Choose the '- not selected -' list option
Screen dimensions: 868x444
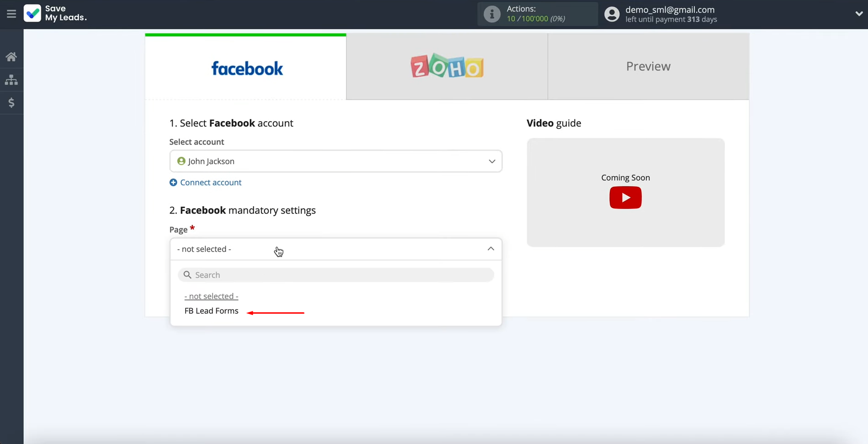pyautogui.click(x=211, y=296)
